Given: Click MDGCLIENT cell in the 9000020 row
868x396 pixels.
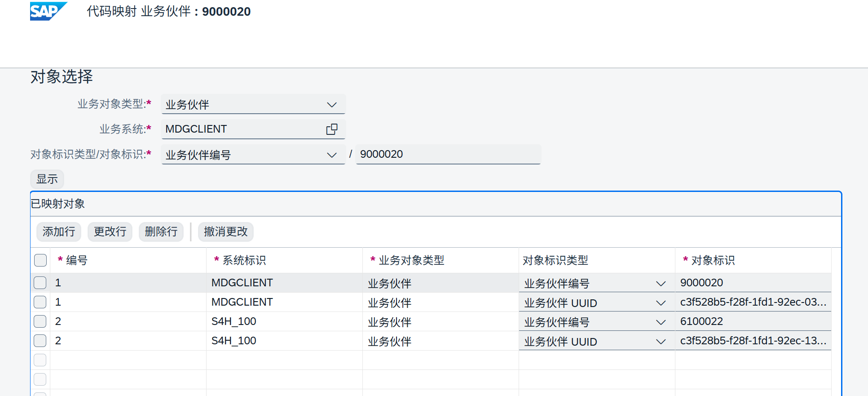Looking at the screenshot, I should pyautogui.click(x=285, y=283).
